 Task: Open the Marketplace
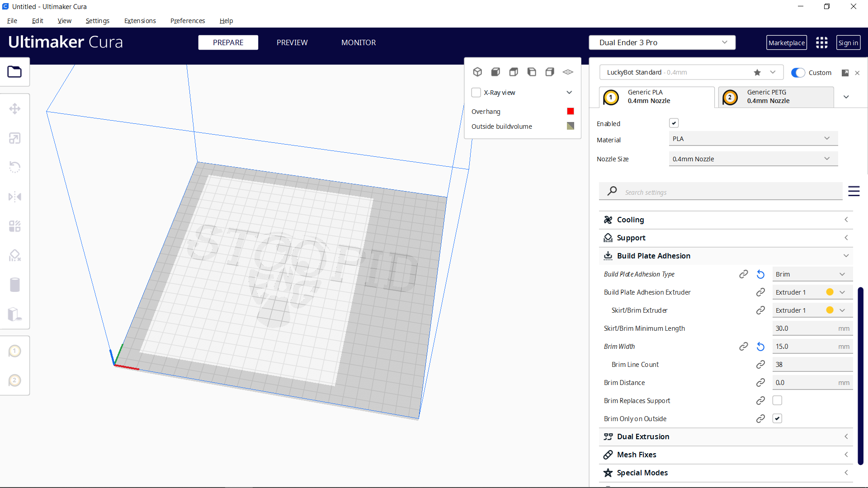tap(787, 42)
